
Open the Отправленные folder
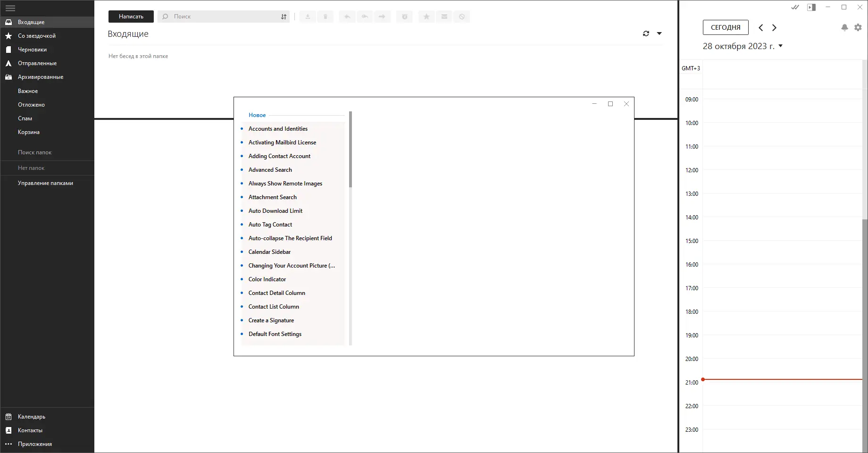47,63
